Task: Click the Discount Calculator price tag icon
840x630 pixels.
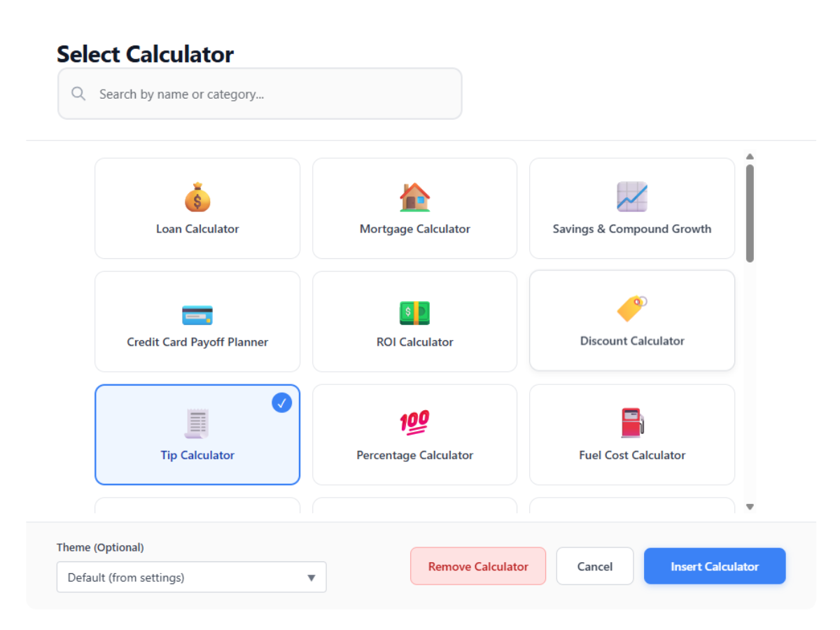Action: pyautogui.click(x=631, y=310)
